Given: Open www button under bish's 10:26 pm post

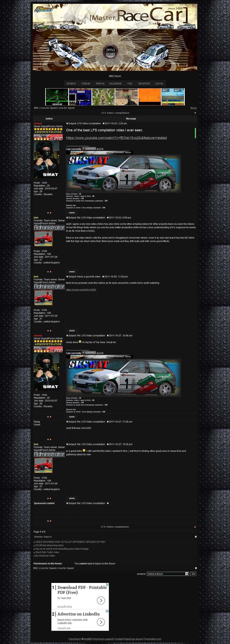Looking at the screenshot, I should click(x=72, y=498).
